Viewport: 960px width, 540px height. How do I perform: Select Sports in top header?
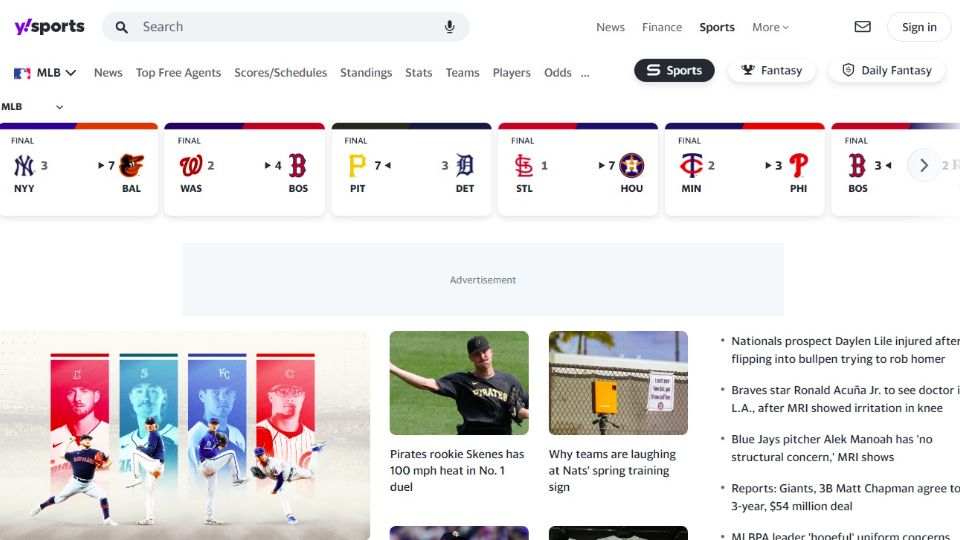coord(717,27)
